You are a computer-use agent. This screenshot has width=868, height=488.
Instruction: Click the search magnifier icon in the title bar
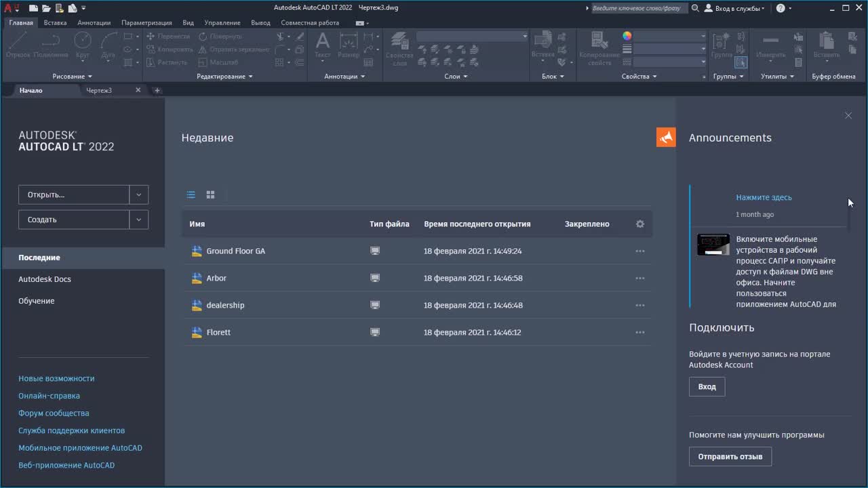pyautogui.click(x=694, y=8)
